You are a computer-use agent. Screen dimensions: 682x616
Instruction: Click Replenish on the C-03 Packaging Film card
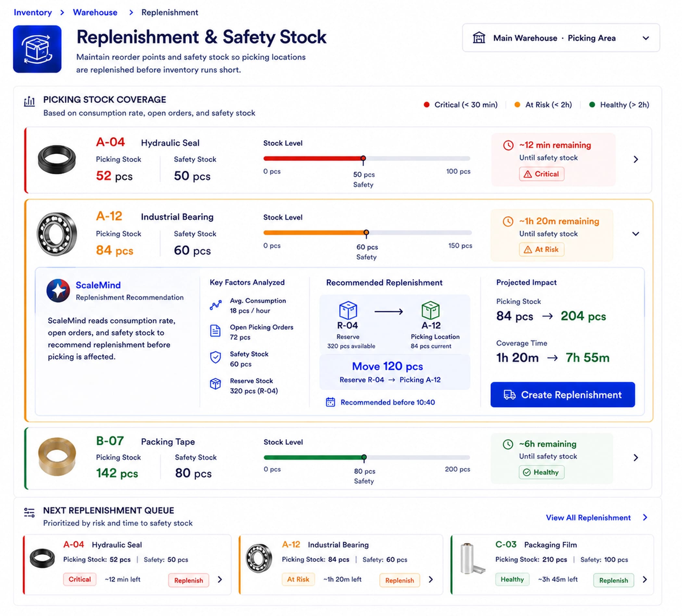[x=613, y=580]
